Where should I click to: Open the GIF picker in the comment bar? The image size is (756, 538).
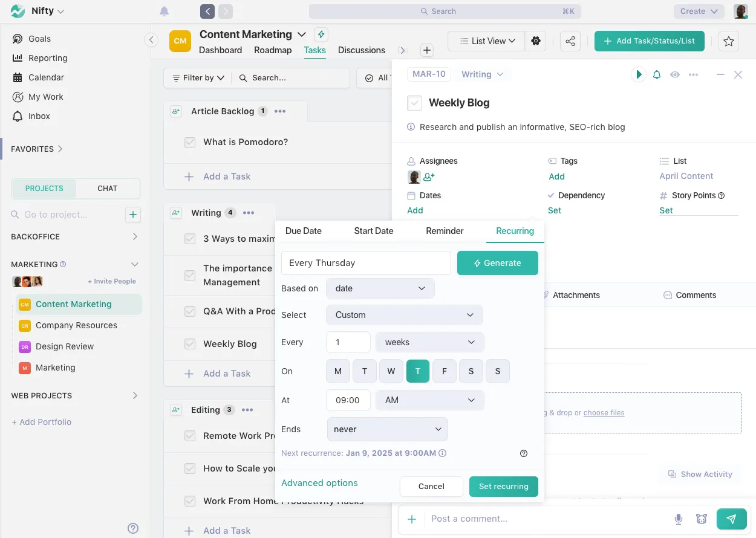click(701, 519)
